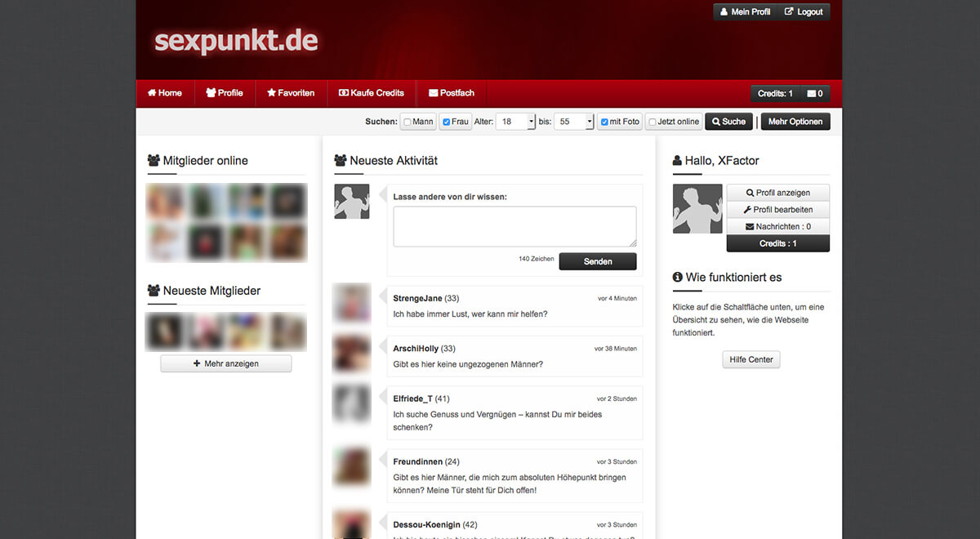
Task: Click the Neueste Mitglieder photo strip
Action: pyautogui.click(x=226, y=332)
